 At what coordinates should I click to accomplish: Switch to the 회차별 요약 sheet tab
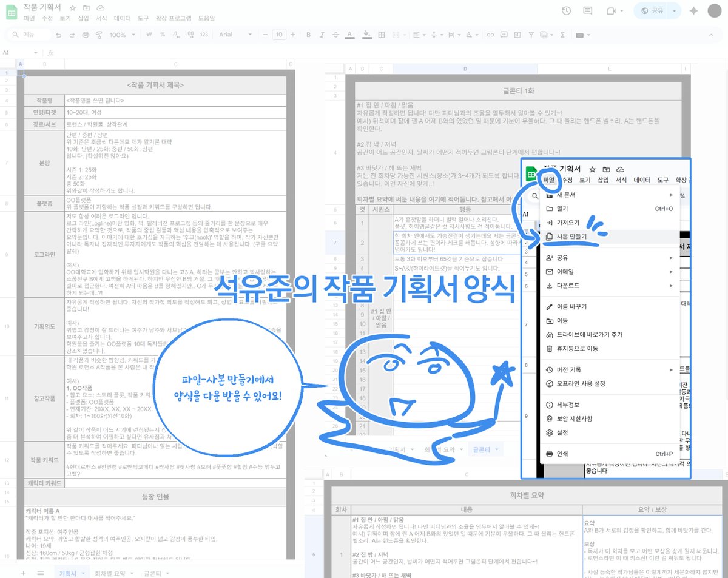click(x=110, y=572)
